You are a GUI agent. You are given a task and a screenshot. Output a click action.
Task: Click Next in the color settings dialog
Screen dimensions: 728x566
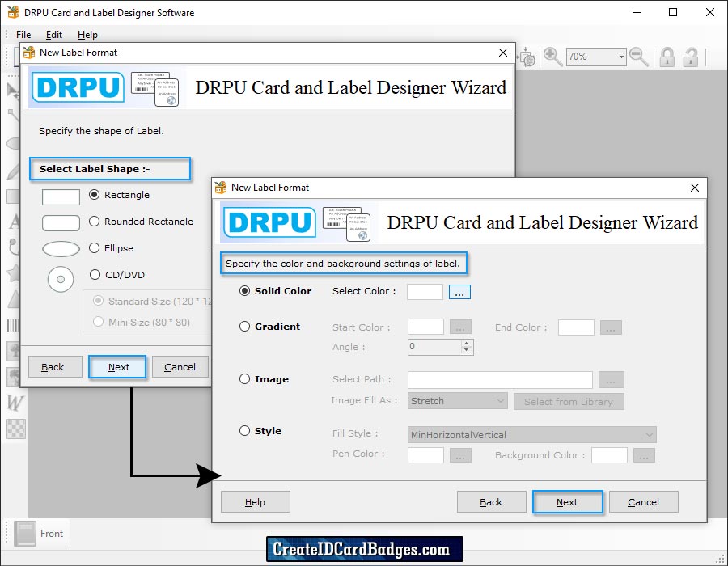567,502
